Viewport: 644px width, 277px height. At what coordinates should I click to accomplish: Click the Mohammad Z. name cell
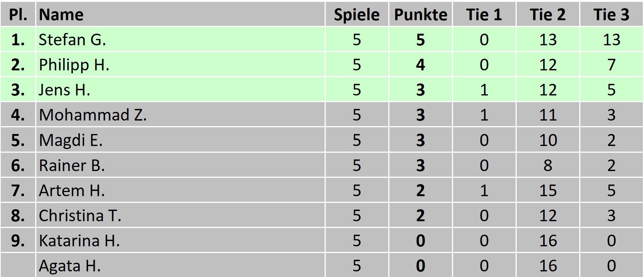(93, 115)
